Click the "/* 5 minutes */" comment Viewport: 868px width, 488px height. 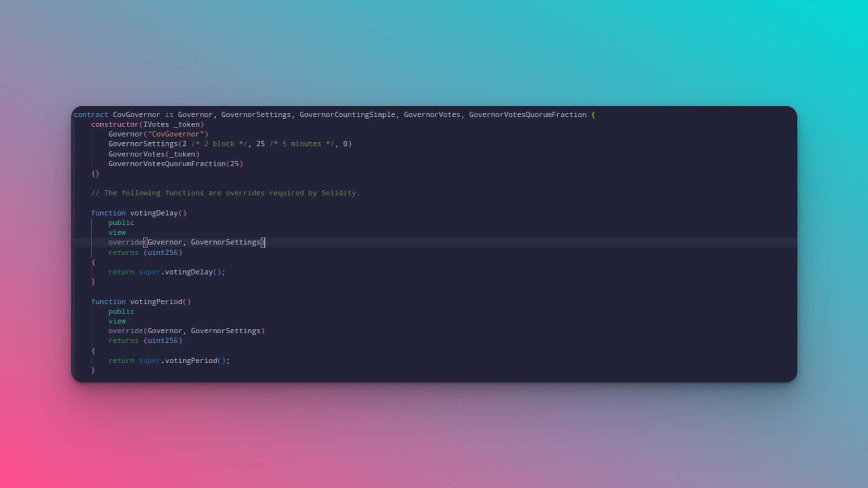click(302, 144)
